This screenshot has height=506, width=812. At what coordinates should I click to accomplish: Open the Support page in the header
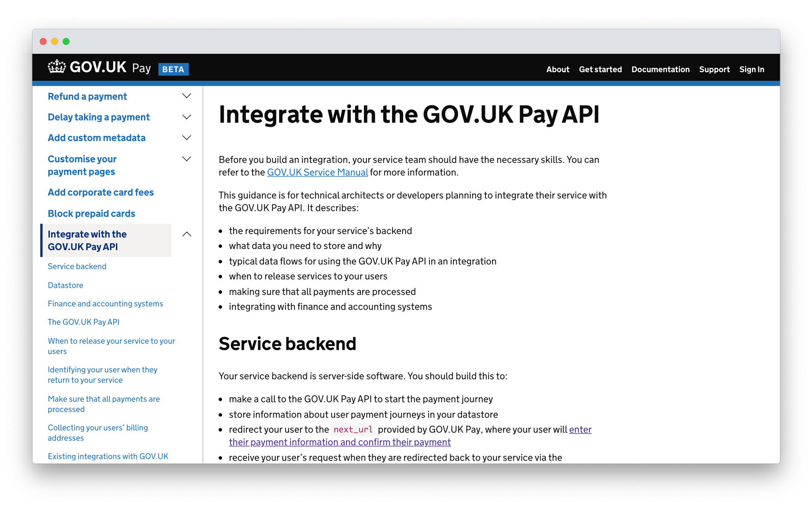(715, 69)
